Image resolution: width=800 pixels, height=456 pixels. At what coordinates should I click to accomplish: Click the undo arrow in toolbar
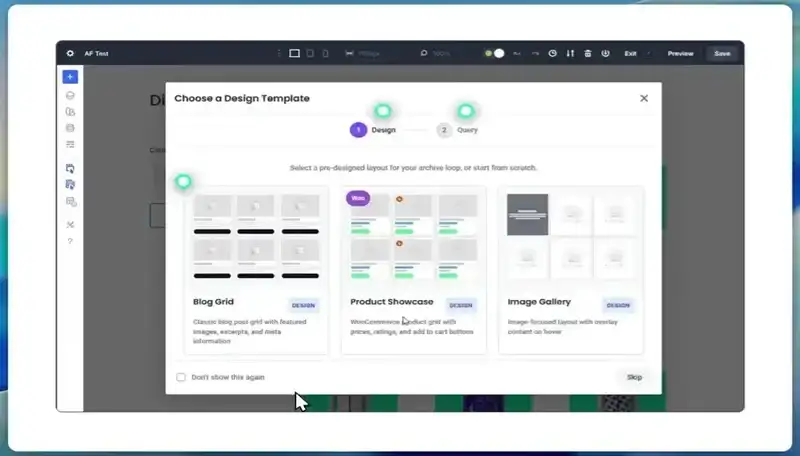point(517,53)
